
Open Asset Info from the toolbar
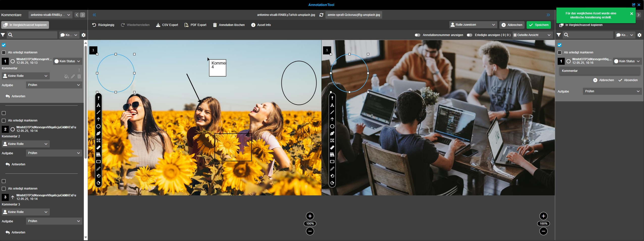pos(261,25)
